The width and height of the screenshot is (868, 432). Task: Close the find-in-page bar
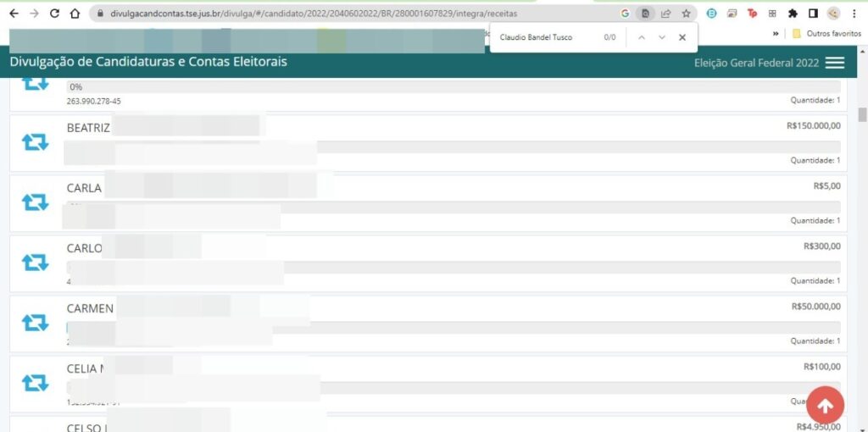pyautogui.click(x=682, y=37)
